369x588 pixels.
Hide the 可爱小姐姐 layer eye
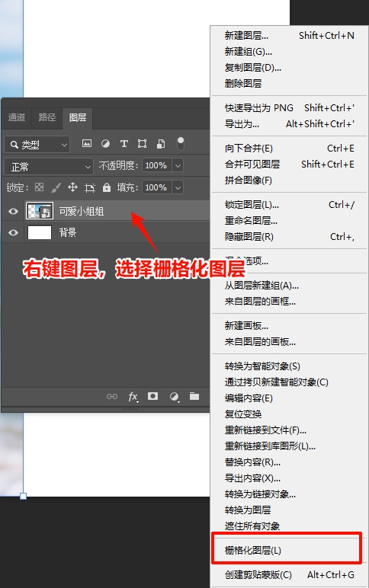(13, 211)
